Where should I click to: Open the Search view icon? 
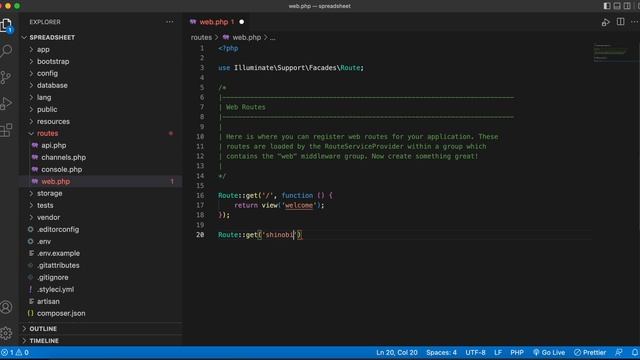pos(7,51)
